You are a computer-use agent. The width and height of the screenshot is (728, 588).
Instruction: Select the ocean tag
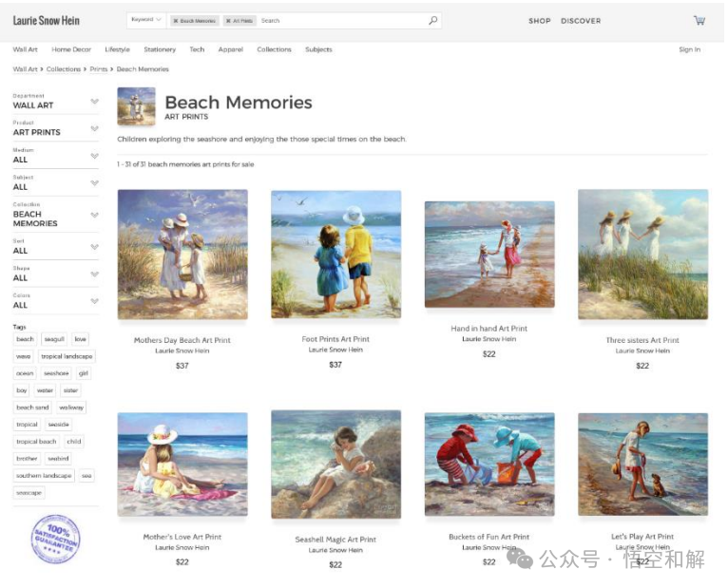25,373
